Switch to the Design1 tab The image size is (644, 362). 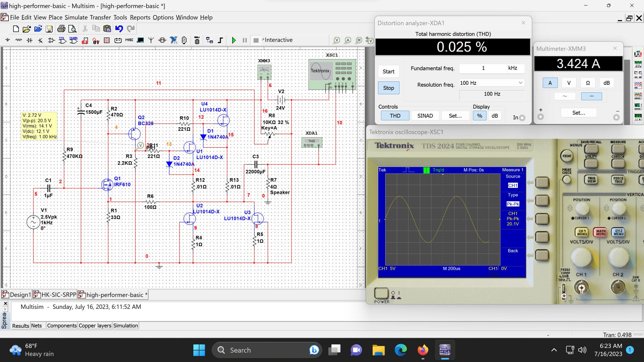click(x=16, y=295)
